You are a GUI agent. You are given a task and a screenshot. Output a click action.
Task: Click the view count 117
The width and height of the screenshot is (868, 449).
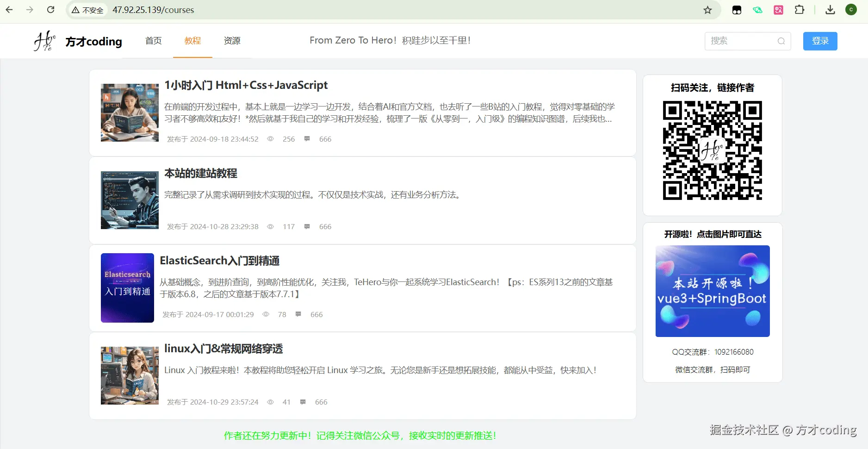[x=289, y=226]
